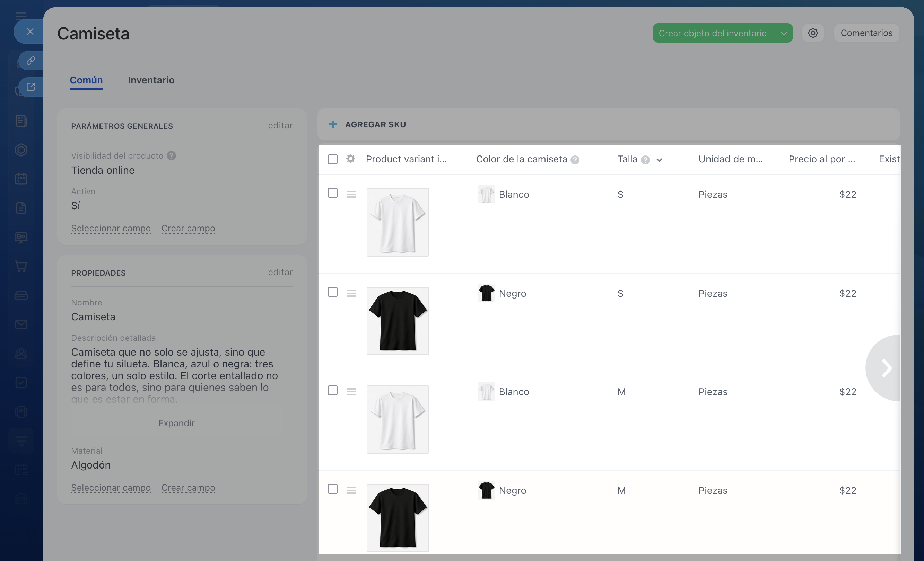Click the Talla column sort arrow

(659, 160)
